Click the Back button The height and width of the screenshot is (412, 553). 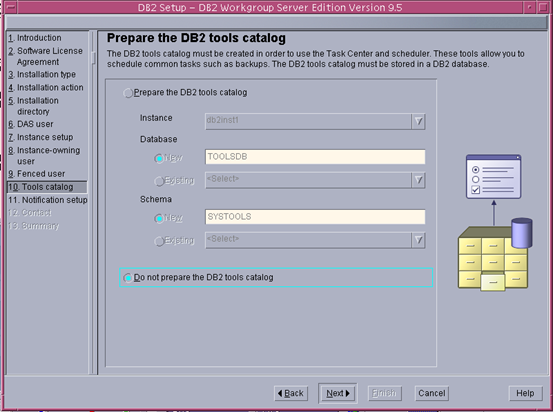coord(291,393)
